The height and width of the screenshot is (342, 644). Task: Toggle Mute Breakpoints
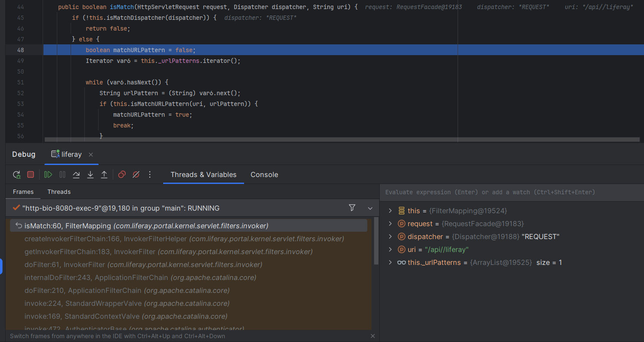pos(136,174)
